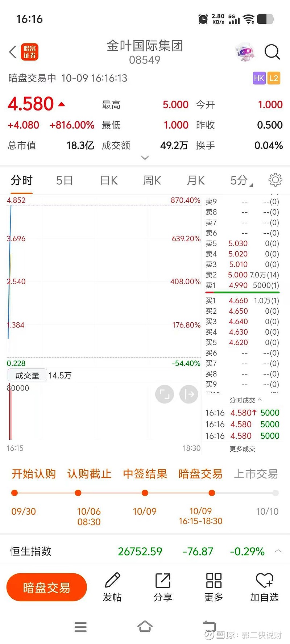Tap the share (分享) icon

163,581
